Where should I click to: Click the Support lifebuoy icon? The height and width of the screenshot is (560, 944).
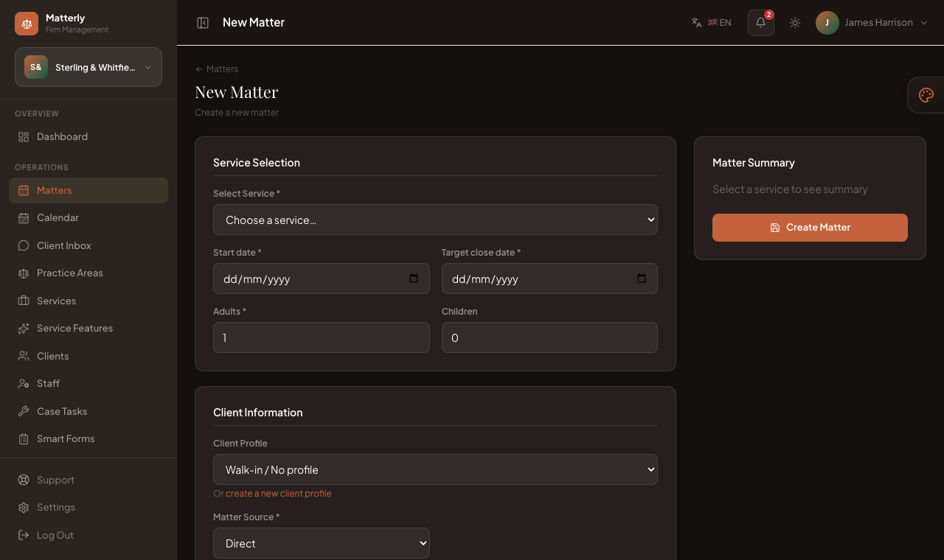point(24,480)
